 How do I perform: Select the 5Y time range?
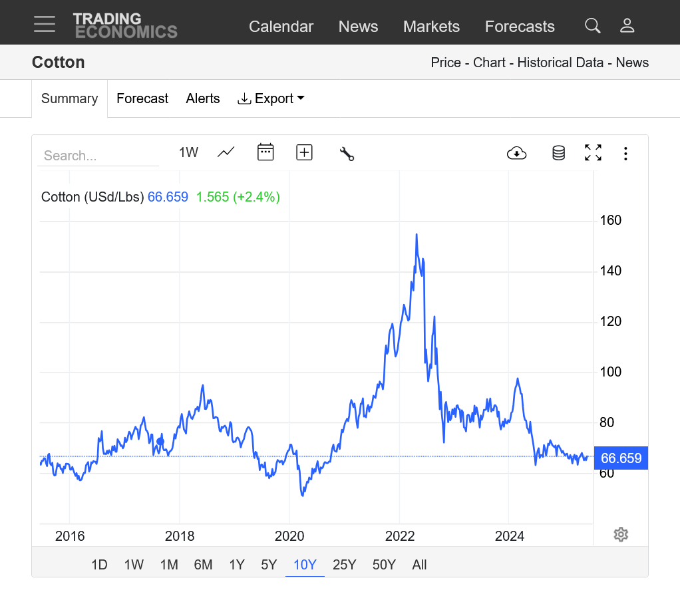[269, 565]
